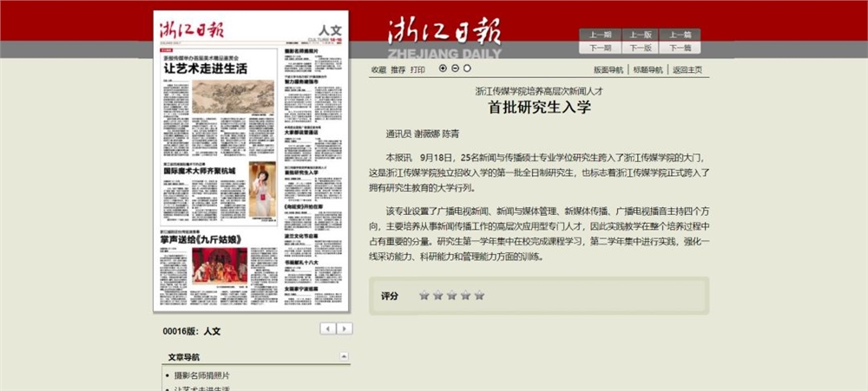The width and height of the screenshot is (868, 391).
Task: Click 让艺术走进生活 headline on page thumbnail
Action: point(205,69)
